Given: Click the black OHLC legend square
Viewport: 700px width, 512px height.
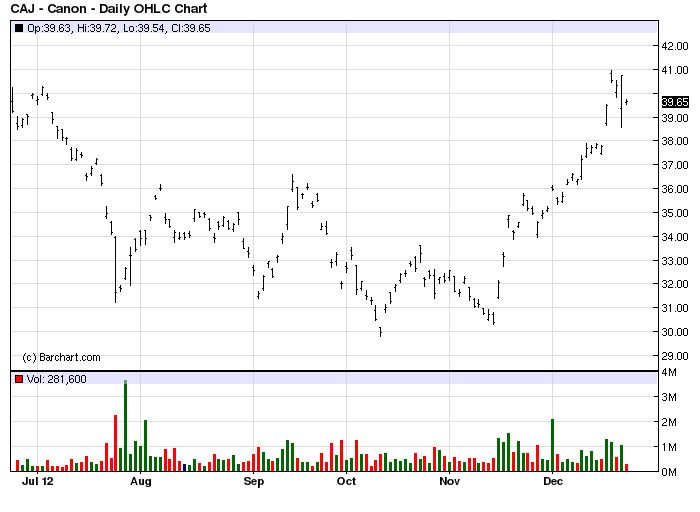Looking at the screenshot, I should pyautogui.click(x=19, y=28).
